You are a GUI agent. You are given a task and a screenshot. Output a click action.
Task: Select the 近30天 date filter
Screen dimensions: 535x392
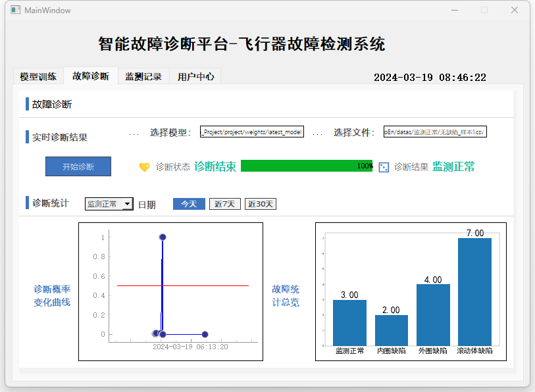260,204
